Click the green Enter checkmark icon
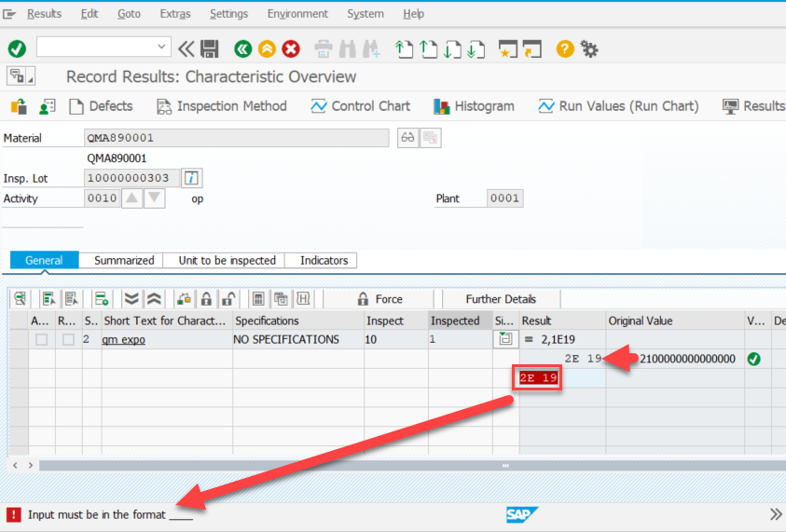 point(17,48)
